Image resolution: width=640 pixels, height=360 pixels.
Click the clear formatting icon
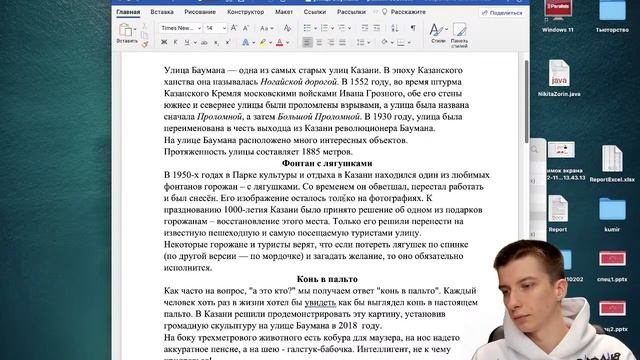pyautogui.click(x=287, y=28)
